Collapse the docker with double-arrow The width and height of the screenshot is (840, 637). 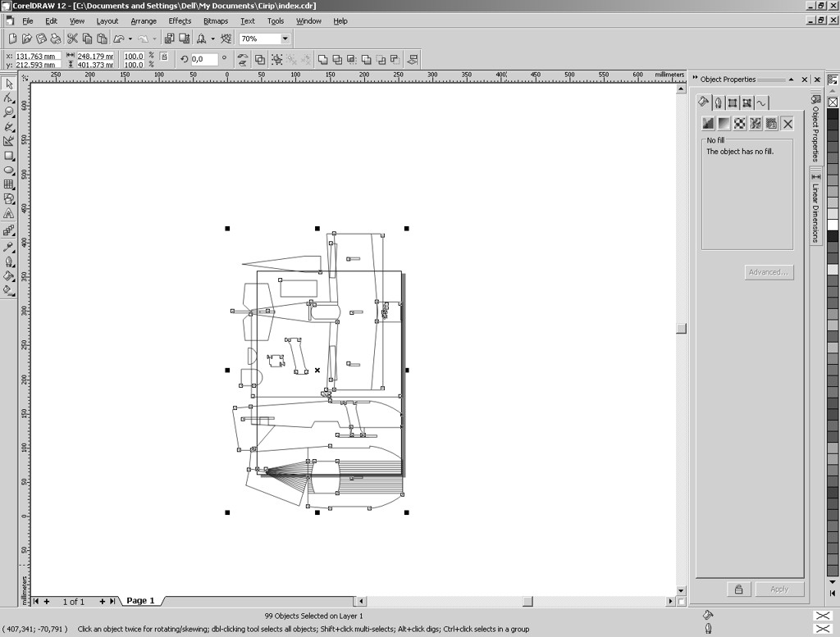(x=696, y=78)
